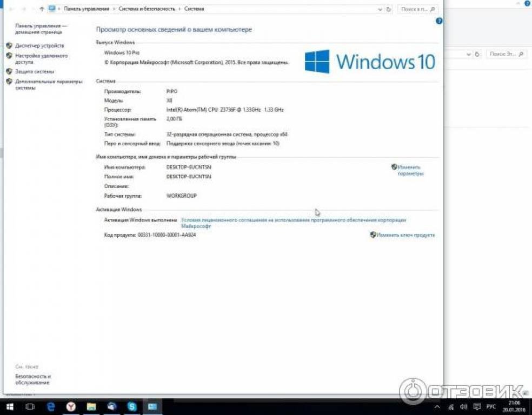Screen dimensions: 532x415
Task: Refresh the System control panel page
Action: click(x=389, y=10)
